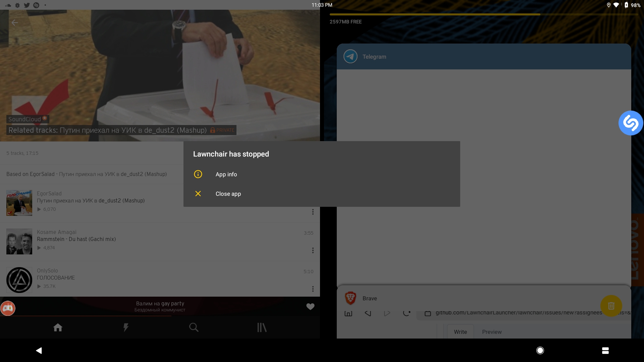The width and height of the screenshot is (644, 362).
Task: Click Brave home icon
Action: point(348,313)
